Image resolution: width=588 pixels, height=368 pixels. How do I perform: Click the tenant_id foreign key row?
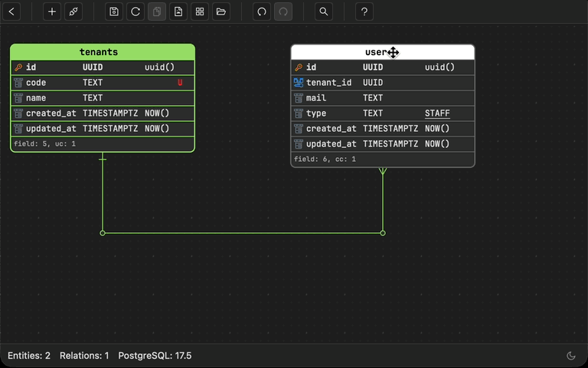329,83
